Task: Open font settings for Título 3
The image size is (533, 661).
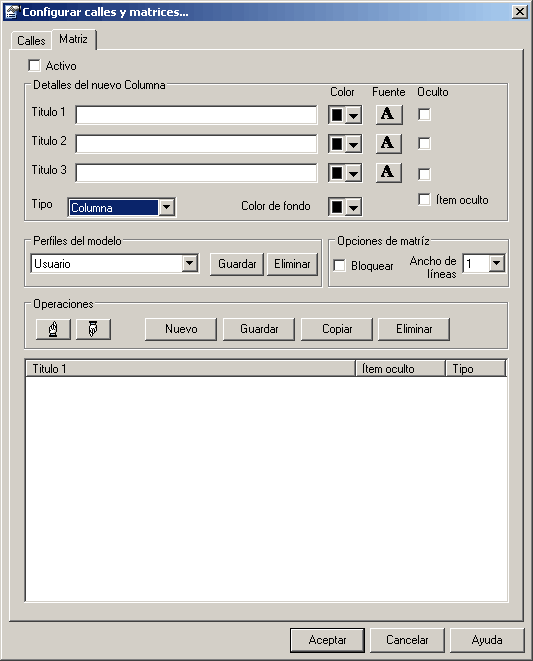Action: pyautogui.click(x=389, y=173)
